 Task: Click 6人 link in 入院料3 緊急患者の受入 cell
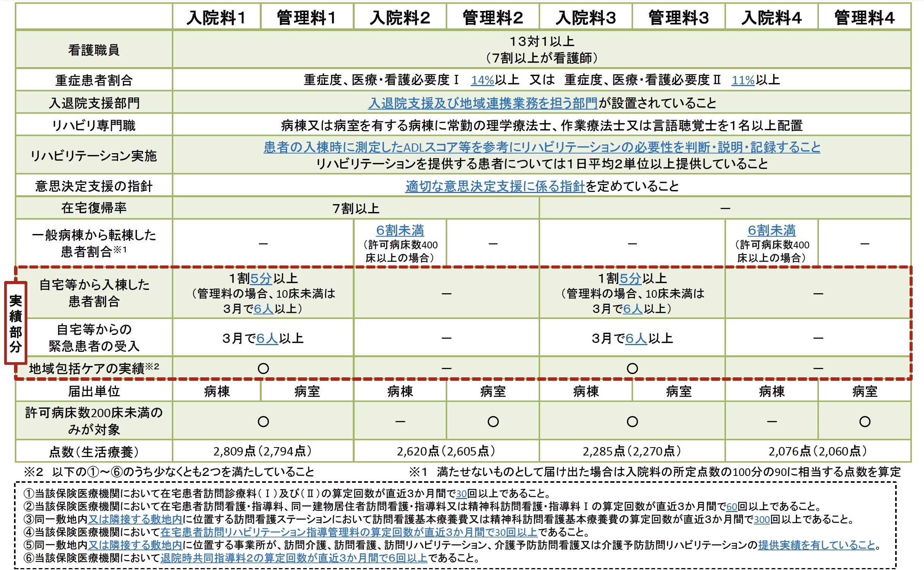tap(636, 338)
